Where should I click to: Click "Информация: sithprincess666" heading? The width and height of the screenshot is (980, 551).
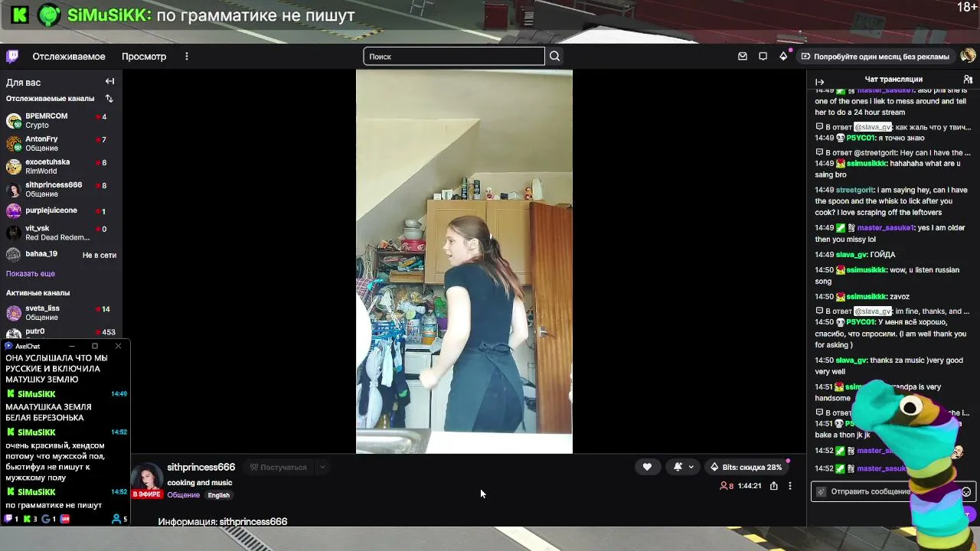223,522
